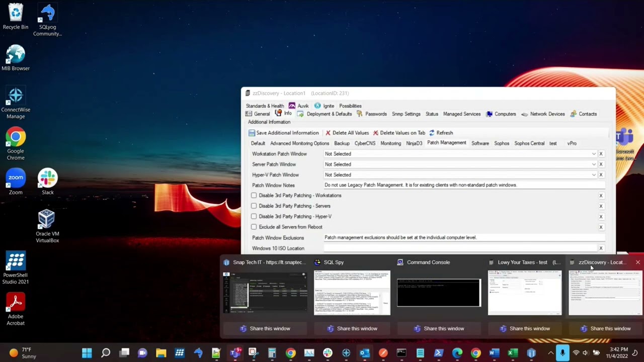Select the Lowy Your Taxes window thumbnail
The height and width of the screenshot is (362, 644).
525,293
